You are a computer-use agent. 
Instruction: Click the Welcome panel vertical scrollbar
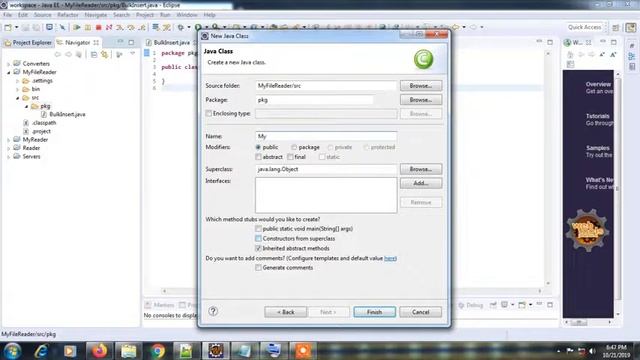[x=618, y=194]
